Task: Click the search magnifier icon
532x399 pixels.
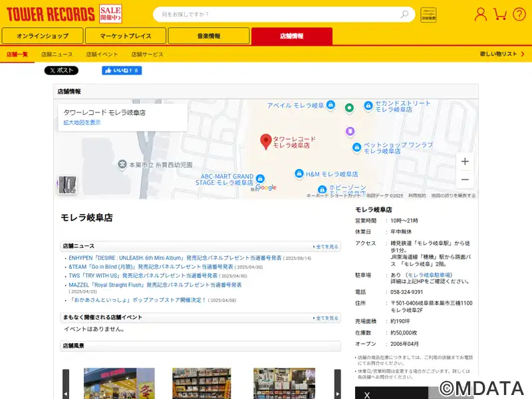Action: [x=404, y=15]
